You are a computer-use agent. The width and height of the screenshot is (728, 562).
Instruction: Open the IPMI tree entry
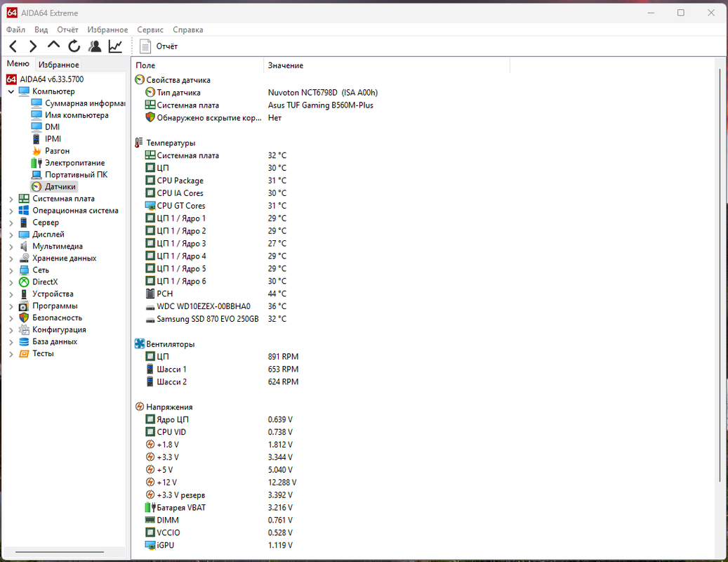coord(46,139)
